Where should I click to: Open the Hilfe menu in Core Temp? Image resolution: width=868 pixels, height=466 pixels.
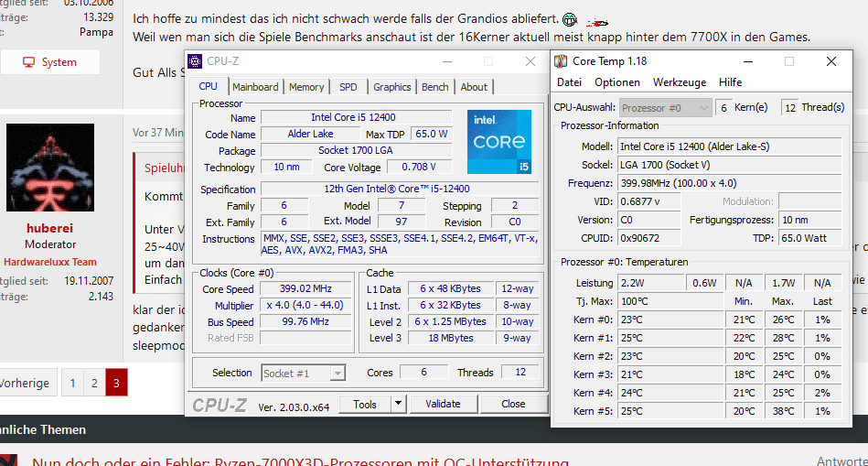pos(730,82)
